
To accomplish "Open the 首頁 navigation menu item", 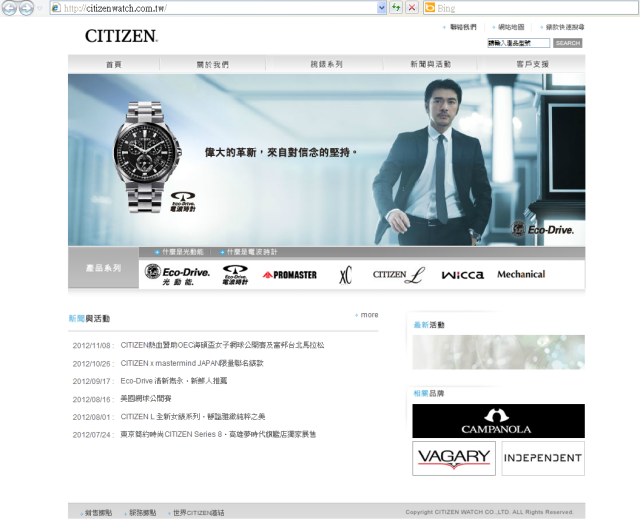I will click(113, 64).
